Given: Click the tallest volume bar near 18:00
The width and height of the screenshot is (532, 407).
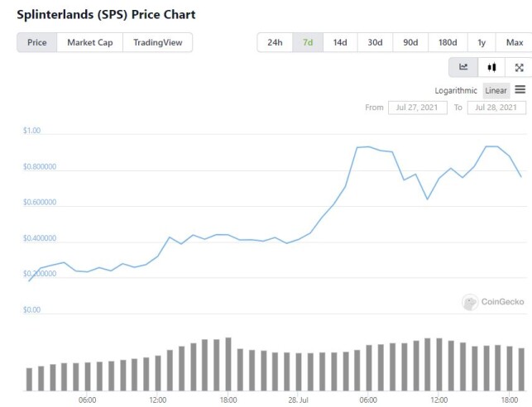Looking at the screenshot, I should [x=228, y=364].
